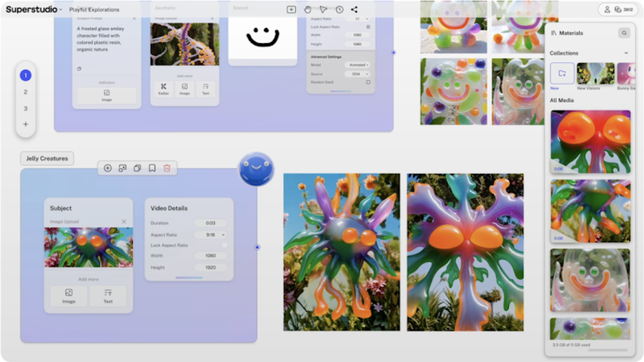Click the Jelly Creatures flow label
Image resolution: width=644 pixels, height=362 pixels.
click(x=47, y=159)
